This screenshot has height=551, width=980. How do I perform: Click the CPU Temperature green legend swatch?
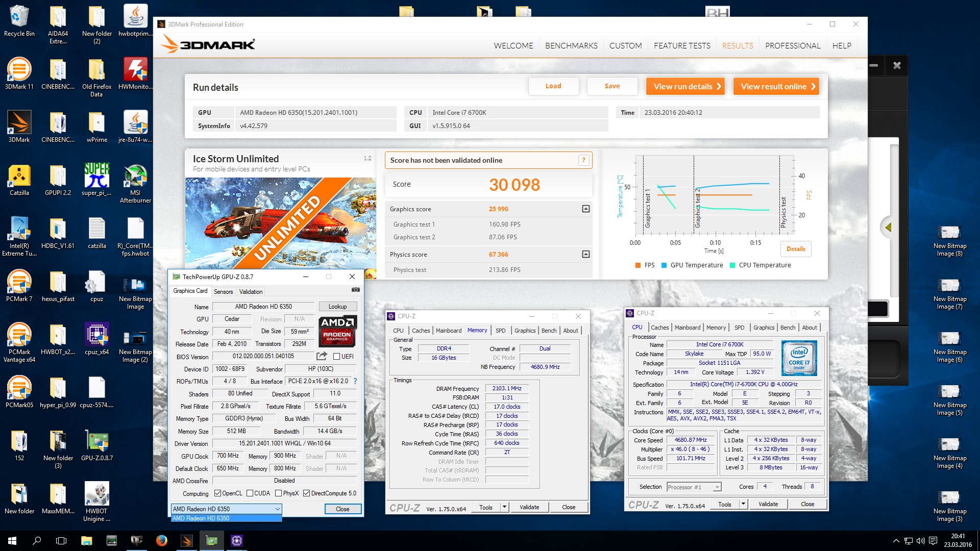(x=732, y=265)
